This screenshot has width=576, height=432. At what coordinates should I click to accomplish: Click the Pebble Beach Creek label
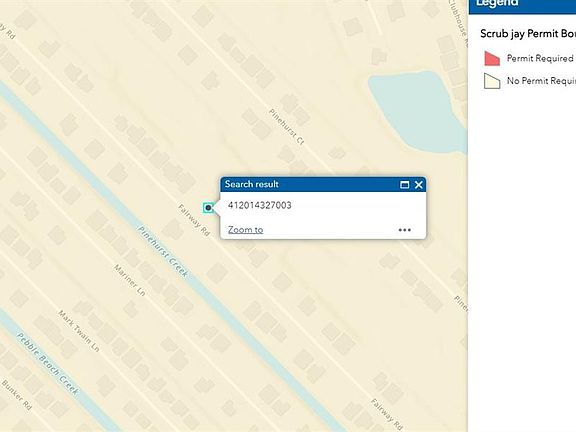48,364
